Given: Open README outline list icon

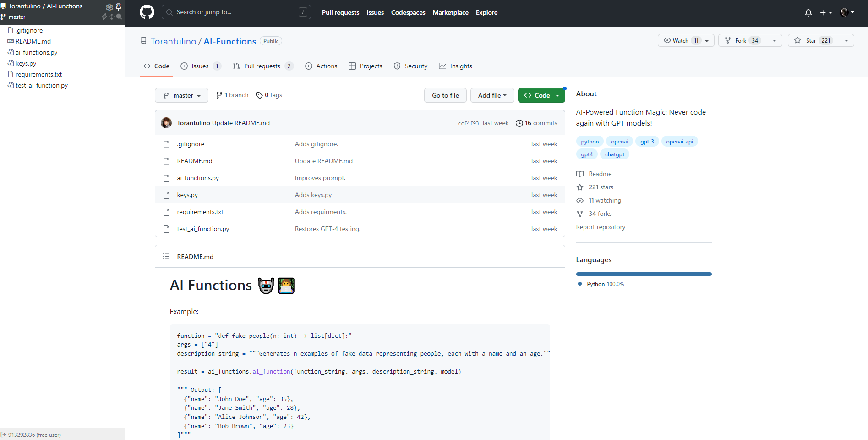Looking at the screenshot, I should pyautogui.click(x=166, y=256).
